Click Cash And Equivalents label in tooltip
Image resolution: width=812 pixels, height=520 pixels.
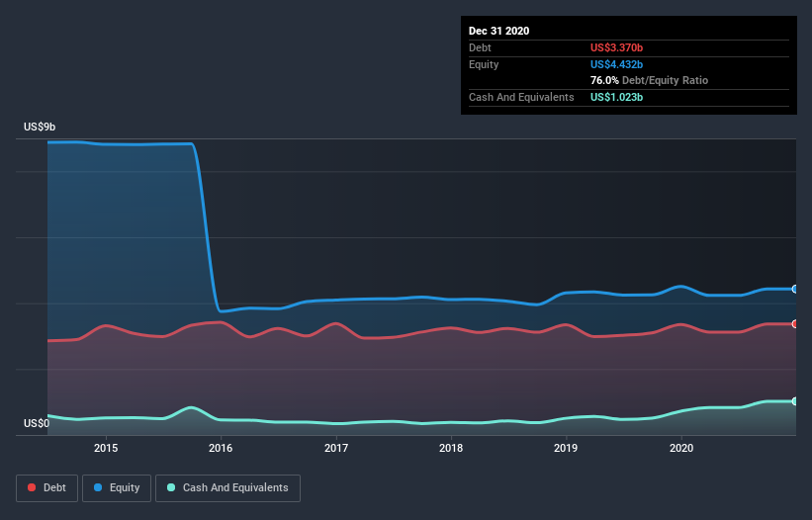(x=521, y=97)
